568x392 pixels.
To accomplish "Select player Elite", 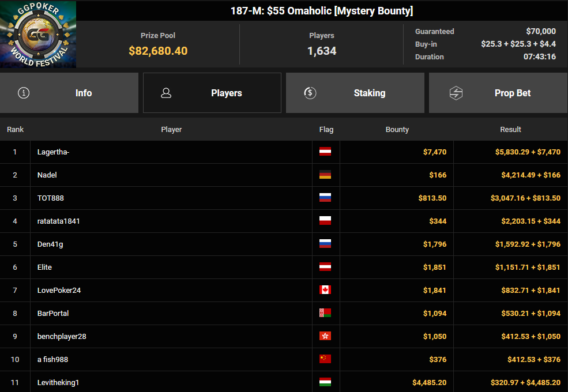I will 44,267.
